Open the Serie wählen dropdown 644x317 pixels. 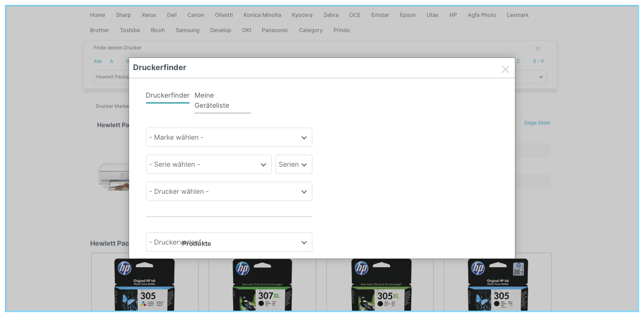point(209,164)
